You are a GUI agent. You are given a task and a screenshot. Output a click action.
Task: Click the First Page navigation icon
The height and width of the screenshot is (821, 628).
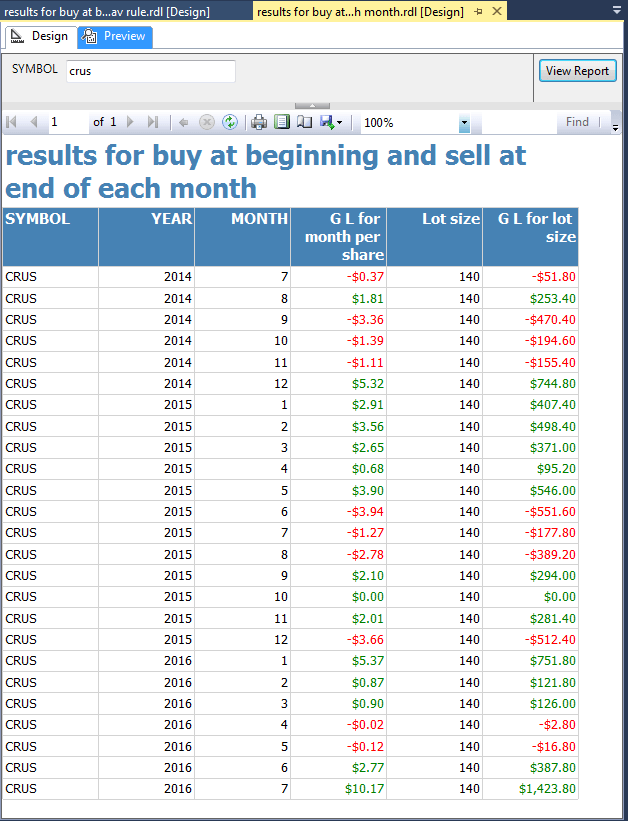click(12, 122)
